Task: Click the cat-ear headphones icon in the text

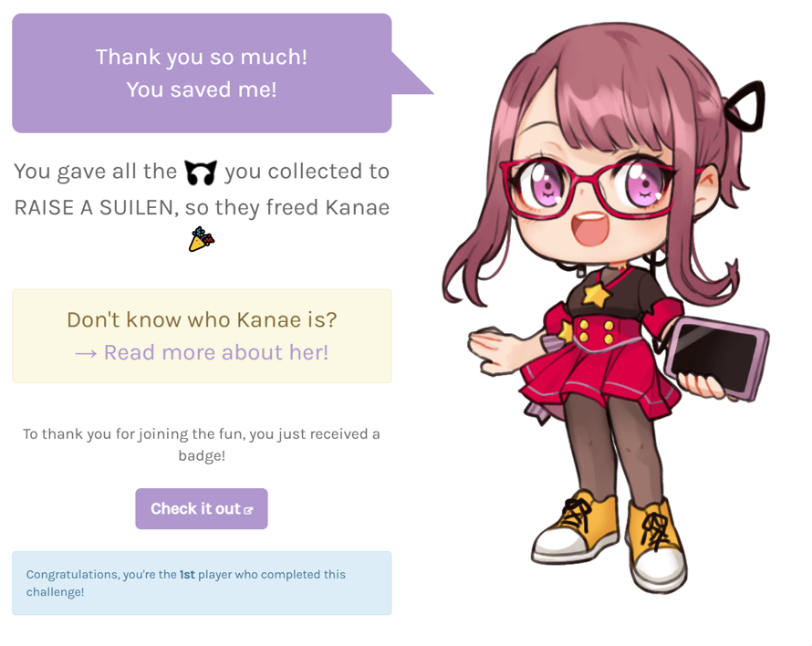Action: point(201,172)
